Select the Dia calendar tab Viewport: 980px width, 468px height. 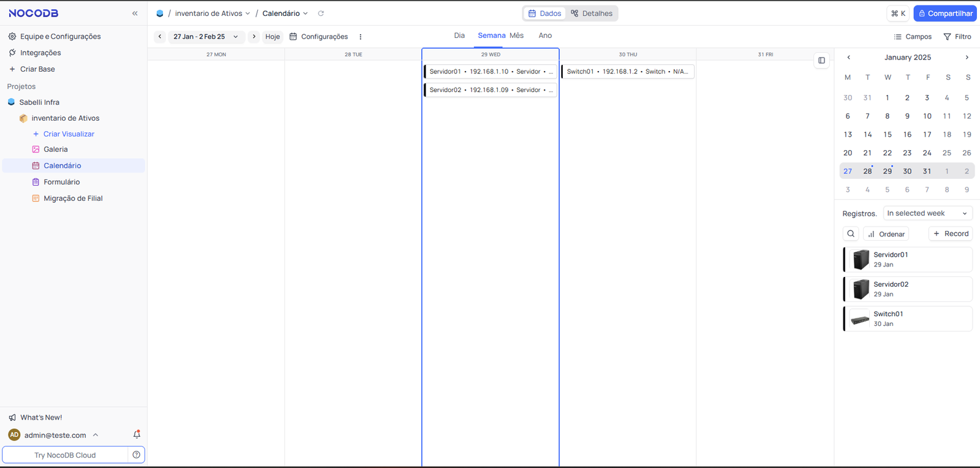(x=459, y=36)
